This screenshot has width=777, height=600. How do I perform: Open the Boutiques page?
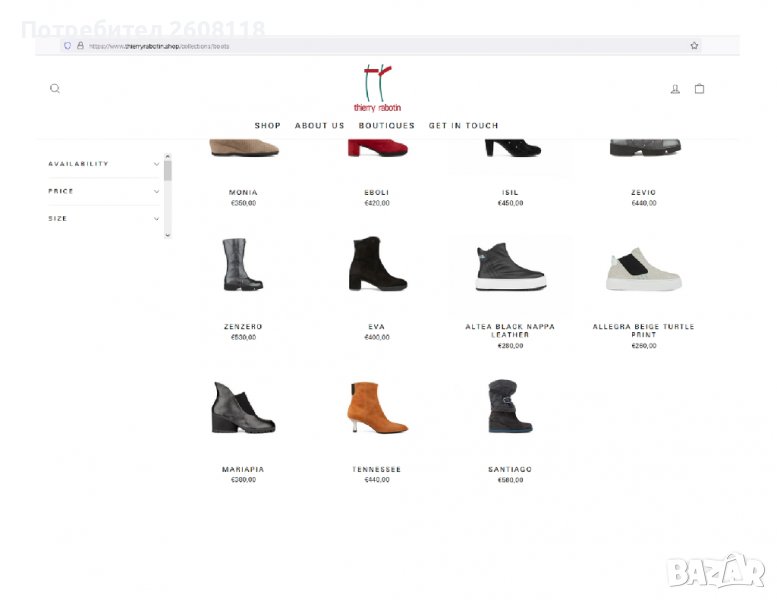386,126
